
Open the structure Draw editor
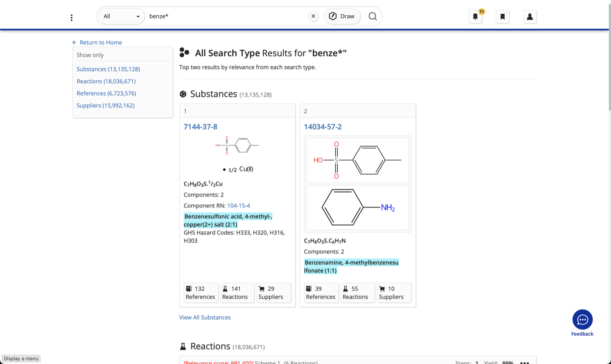pos(342,16)
